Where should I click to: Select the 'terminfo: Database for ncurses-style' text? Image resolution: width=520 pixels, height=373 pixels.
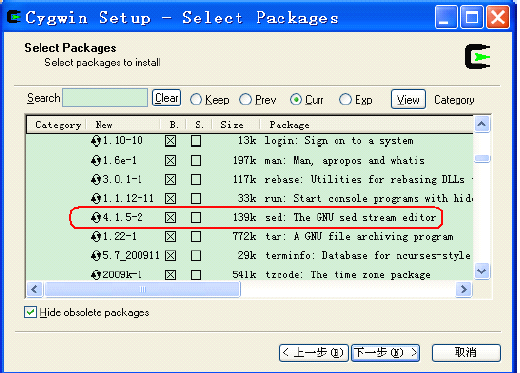pos(368,256)
